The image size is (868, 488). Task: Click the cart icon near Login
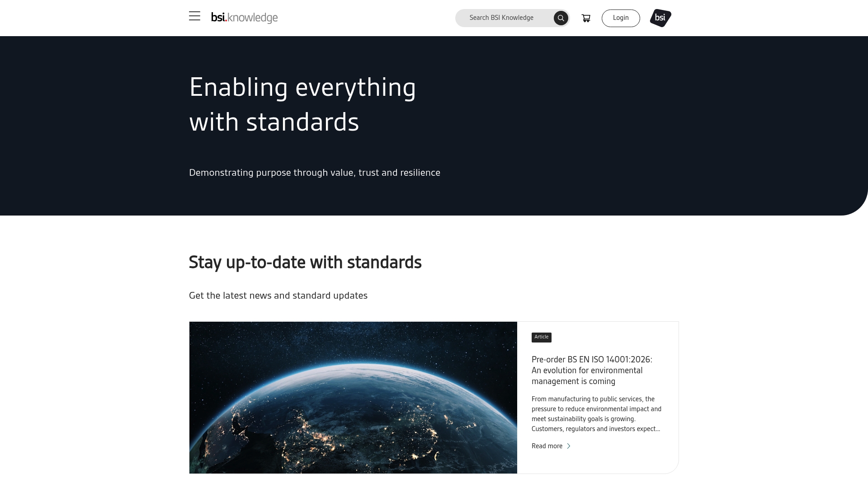pyautogui.click(x=586, y=18)
